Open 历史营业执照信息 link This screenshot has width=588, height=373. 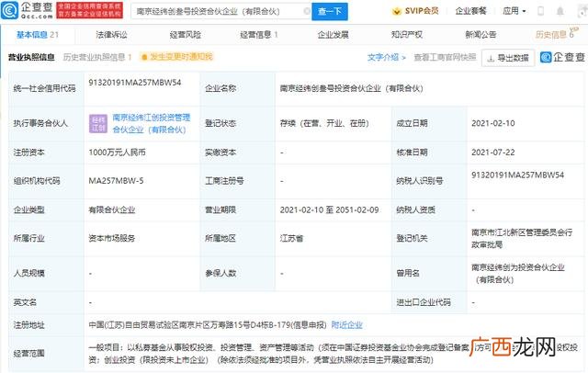(97, 57)
